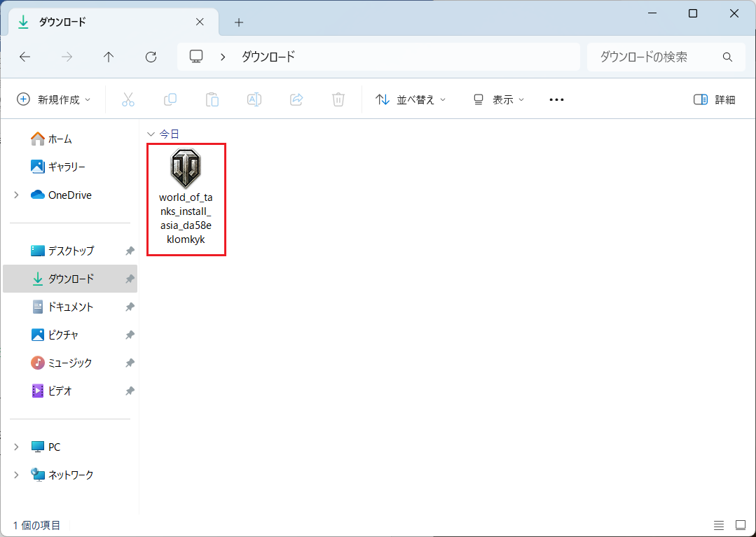The width and height of the screenshot is (756, 537).
Task: Click the PC monitor icon in address bar
Action: 195,57
